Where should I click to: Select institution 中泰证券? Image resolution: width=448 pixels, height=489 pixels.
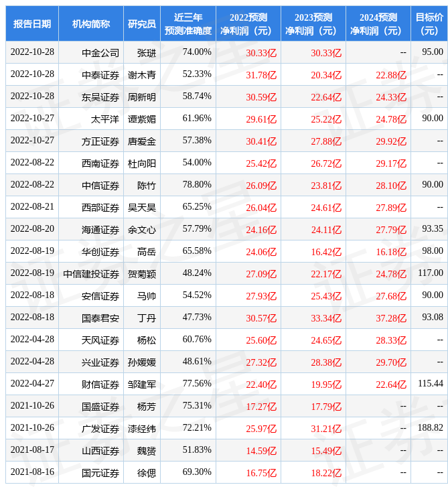[x=100, y=75]
